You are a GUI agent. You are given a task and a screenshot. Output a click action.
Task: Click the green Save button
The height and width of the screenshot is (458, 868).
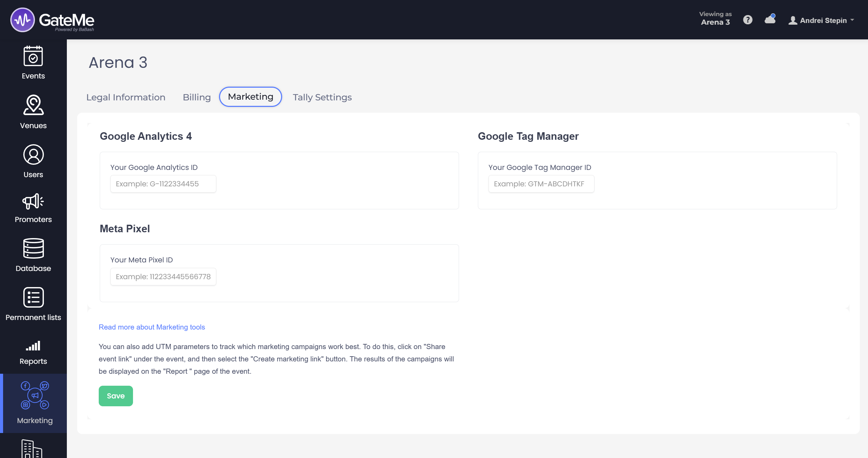[116, 396]
